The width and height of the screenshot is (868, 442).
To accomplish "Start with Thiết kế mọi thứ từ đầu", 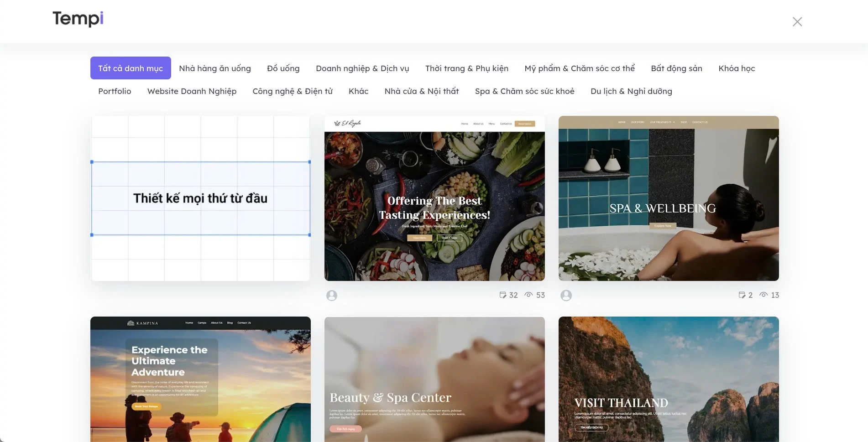I will [x=200, y=198].
